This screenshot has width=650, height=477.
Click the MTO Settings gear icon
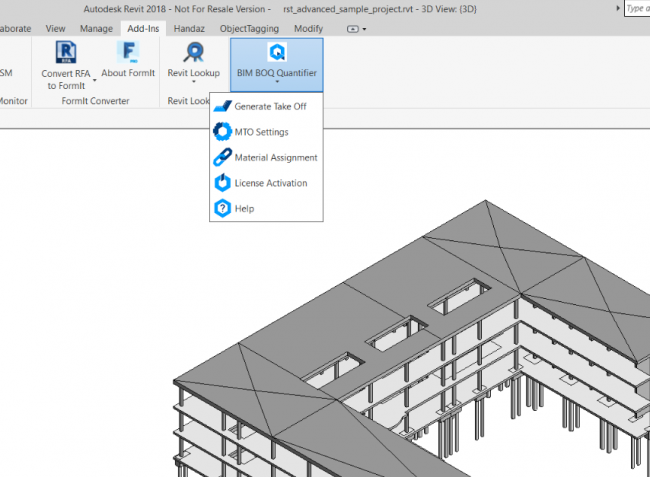[x=223, y=132]
